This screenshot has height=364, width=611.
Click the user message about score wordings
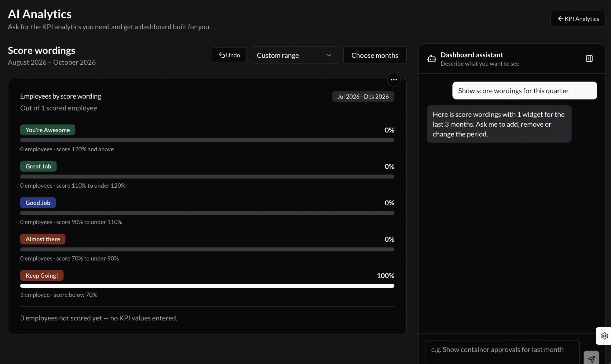coord(525,91)
